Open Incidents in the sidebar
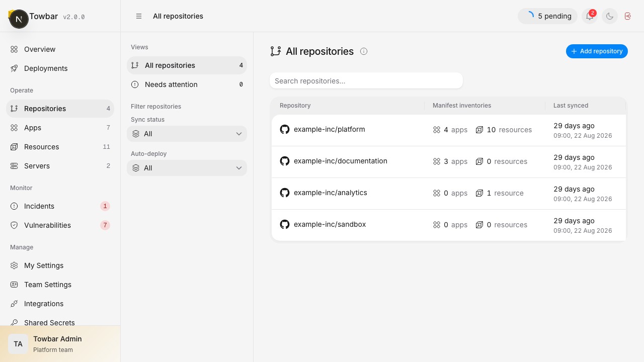Viewport: 644px width, 362px height. coord(60,206)
